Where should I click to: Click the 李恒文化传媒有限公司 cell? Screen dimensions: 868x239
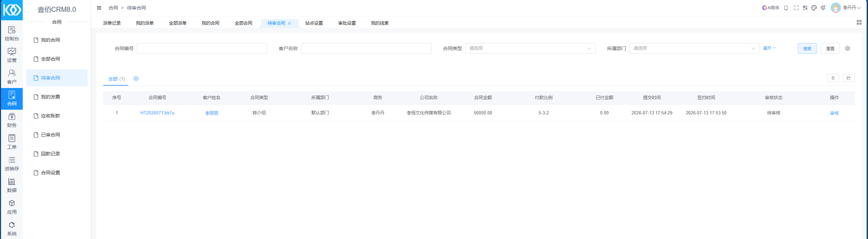429,113
